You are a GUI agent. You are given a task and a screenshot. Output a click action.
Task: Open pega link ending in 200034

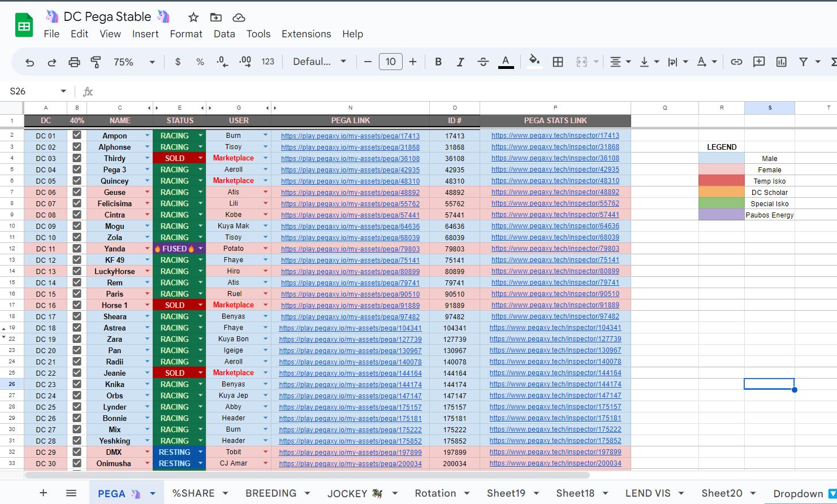(350, 463)
